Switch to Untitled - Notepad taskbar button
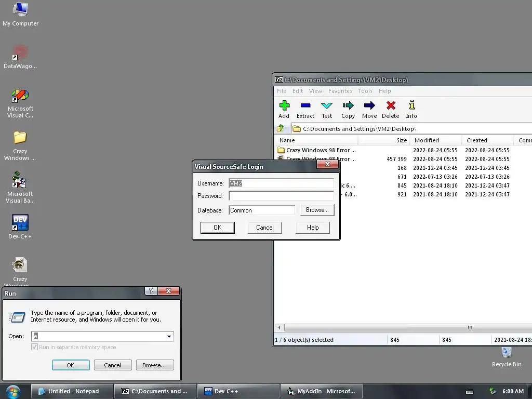The width and height of the screenshot is (532, 399). [72, 391]
